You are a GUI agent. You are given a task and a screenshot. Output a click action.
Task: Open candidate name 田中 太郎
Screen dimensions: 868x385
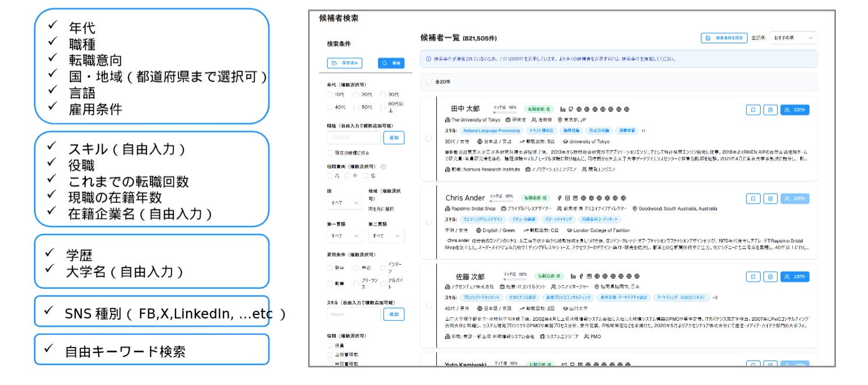[x=465, y=108]
